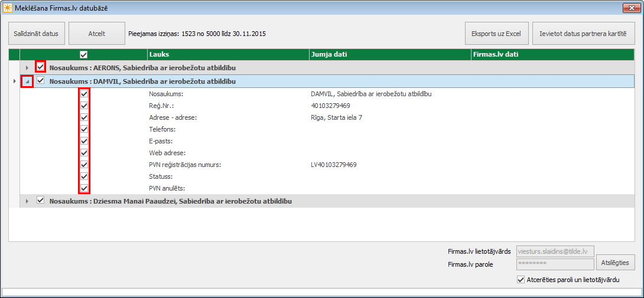Image resolution: width=644 pixels, height=298 pixels.
Task: Toggle checkbox for Statuss: row
Action: click(x=84, y=176)
